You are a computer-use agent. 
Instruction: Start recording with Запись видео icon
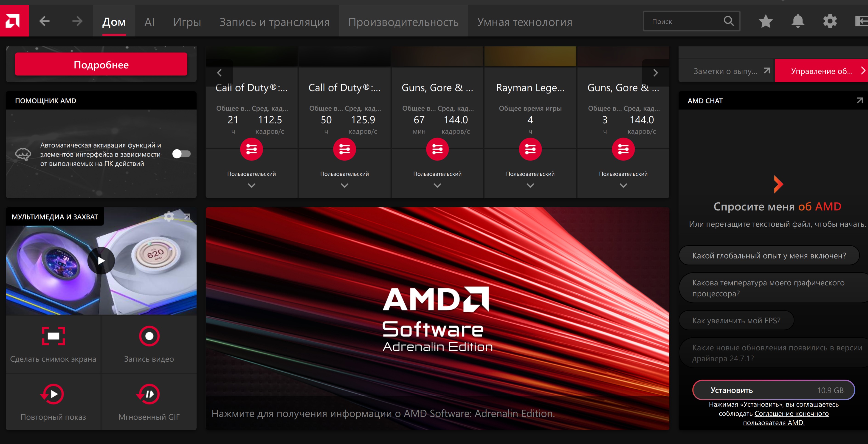tap(149, 336)
